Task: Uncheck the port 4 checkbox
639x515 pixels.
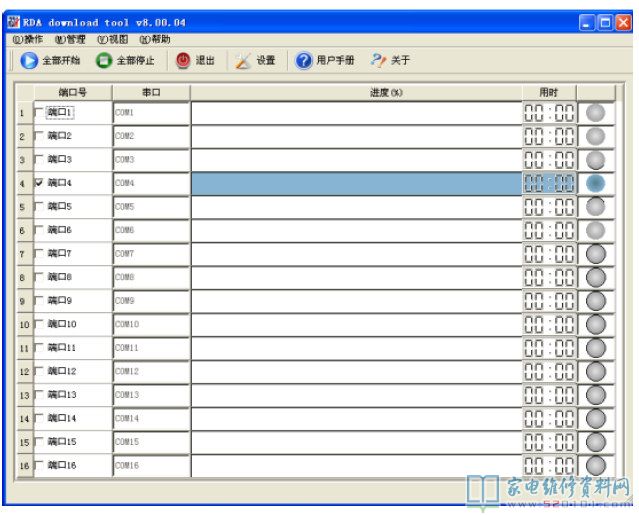Action: click(39, 183)
